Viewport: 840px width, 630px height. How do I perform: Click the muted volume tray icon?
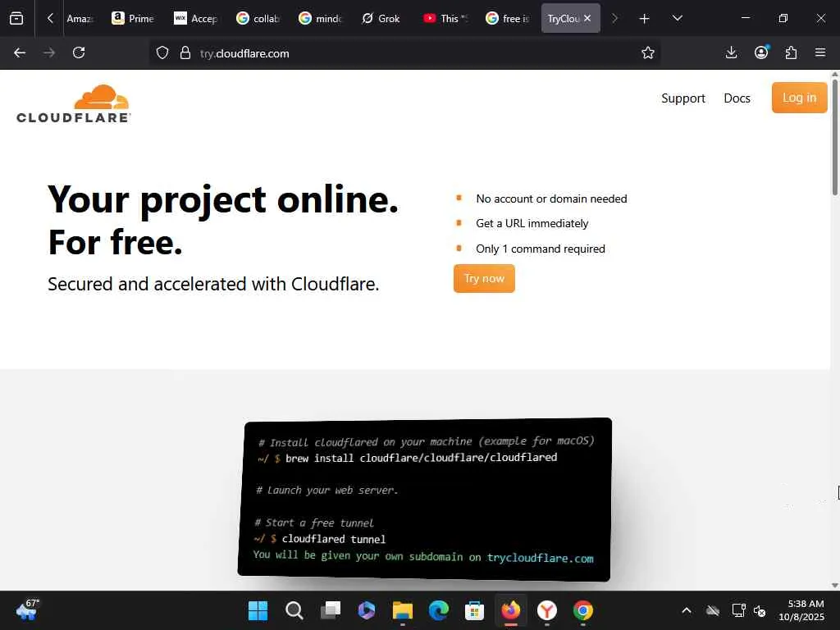click(x=760, y=610)
